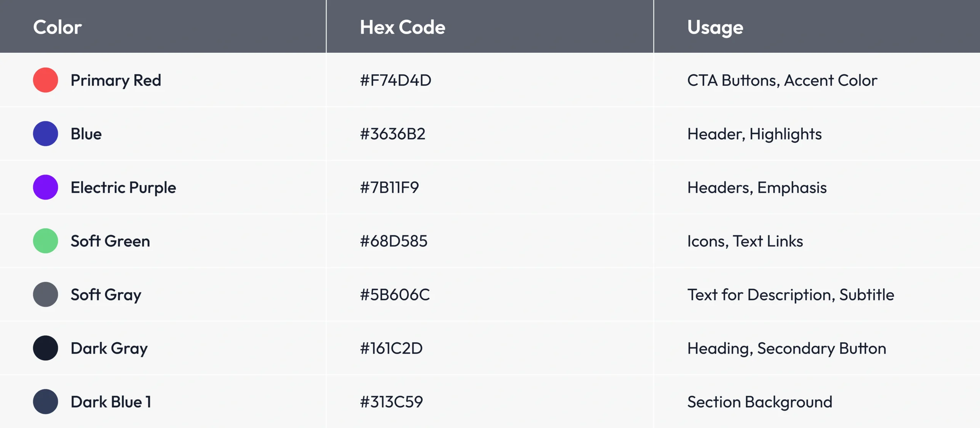
Task: Click the "CTA Buttons, Accent Color" usage text
Action: (x=782, y=80)
